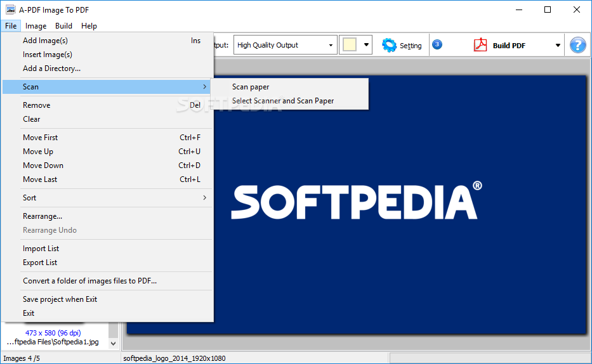Image resolution: width=592 pixels, height=364 pixels.
Task: Open the Help menu
Action: [89, 25]
